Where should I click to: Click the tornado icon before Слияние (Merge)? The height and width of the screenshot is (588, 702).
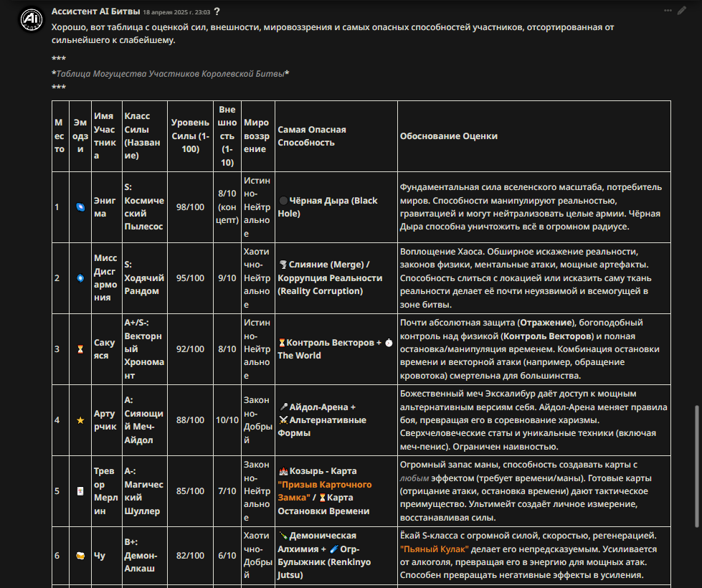pyautogui.click(x=283, y=265)
